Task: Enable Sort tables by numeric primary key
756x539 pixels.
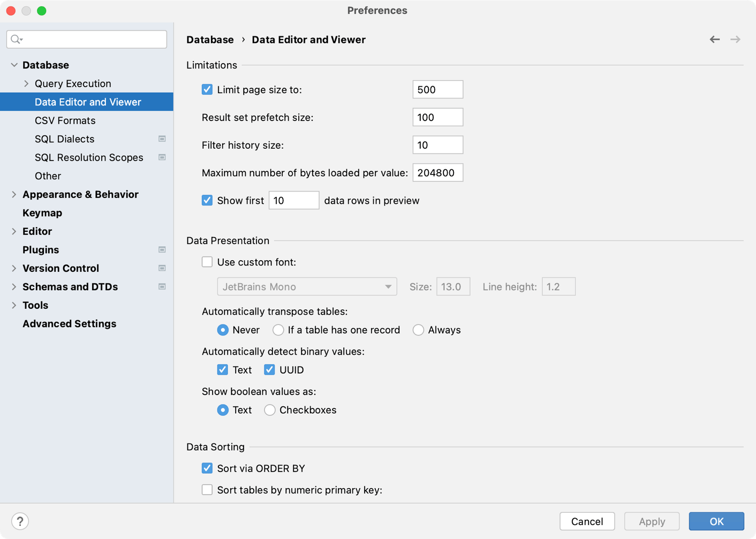Action: coord(207,490)
